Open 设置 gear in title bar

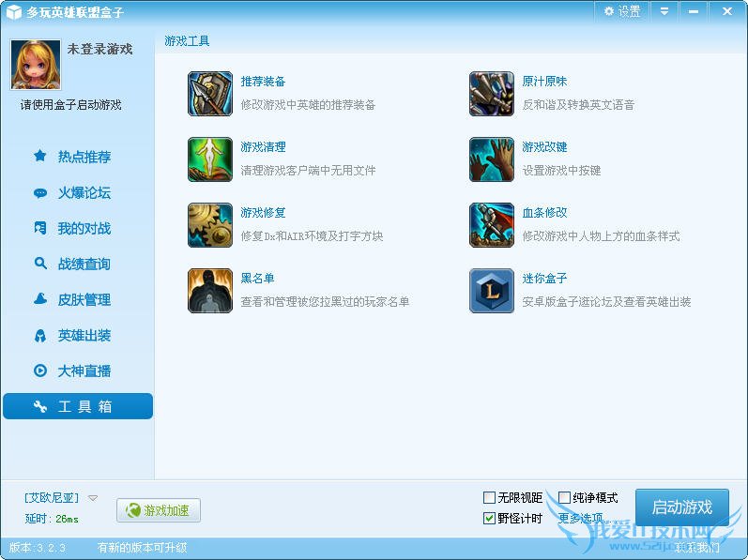click(622, 11)
